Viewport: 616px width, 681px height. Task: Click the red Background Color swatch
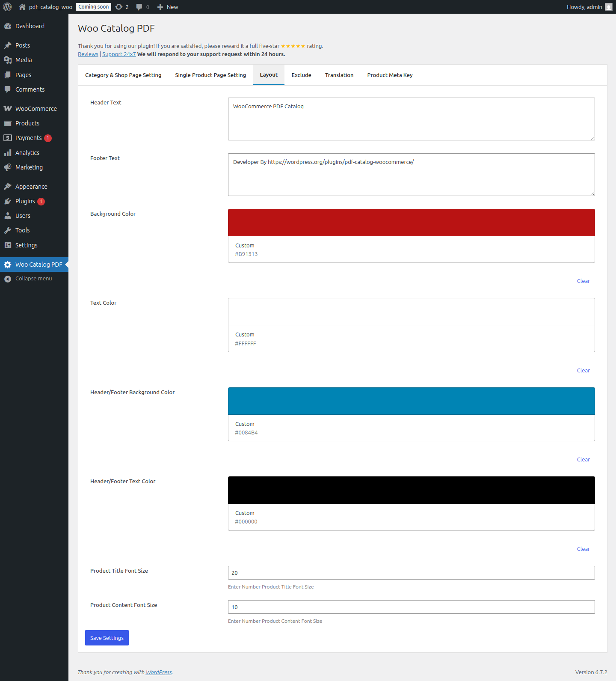tap(412, 223)
